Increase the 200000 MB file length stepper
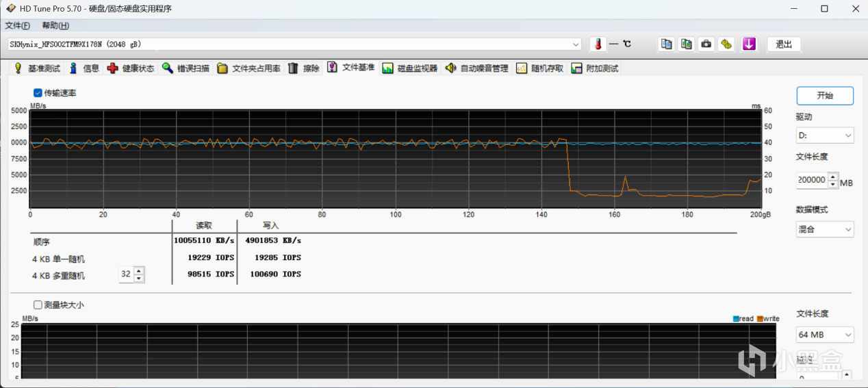The image size is (868, 388). coord(833,177)
